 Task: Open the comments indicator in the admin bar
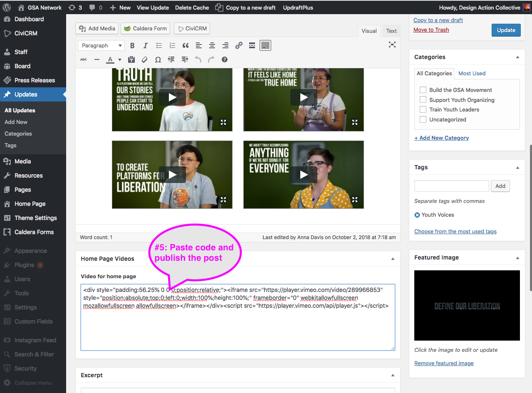[x=96, y=7]
